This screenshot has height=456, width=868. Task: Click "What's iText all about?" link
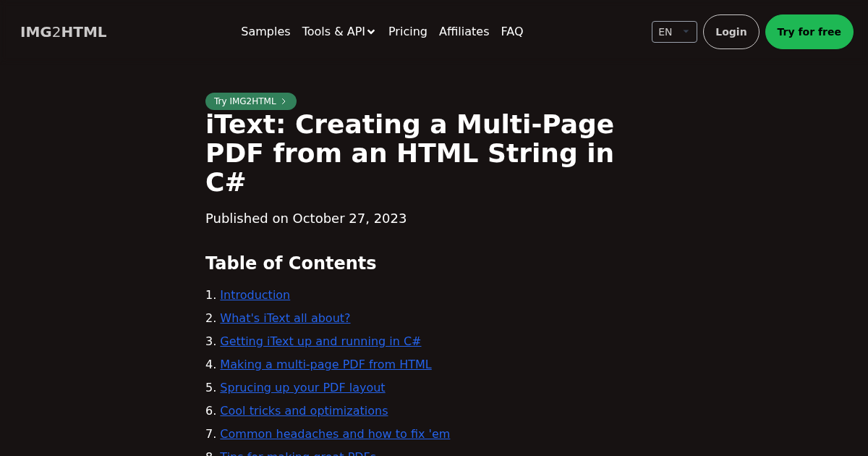pos(285,318)
